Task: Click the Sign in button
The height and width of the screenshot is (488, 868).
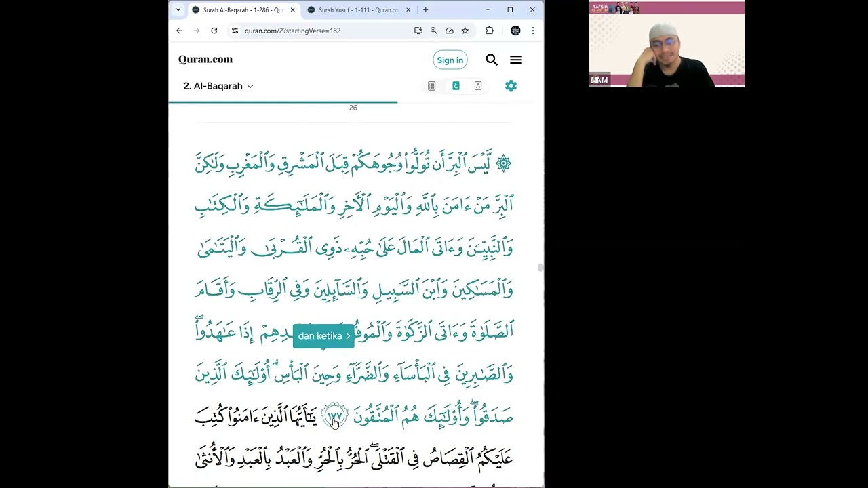Action: (450, 60)
